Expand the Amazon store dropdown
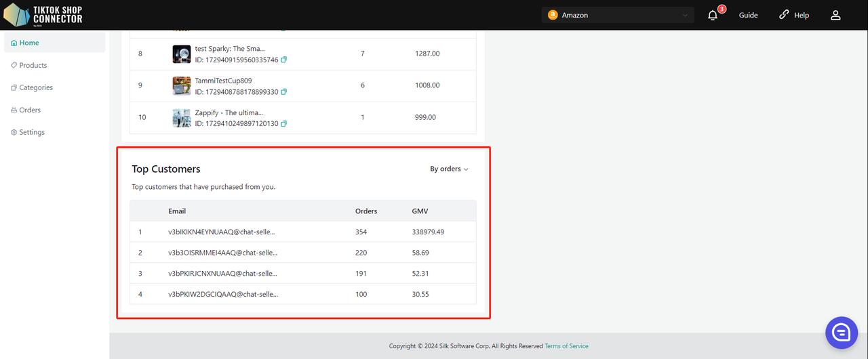The width and height of the screenshot is (868, 359). 684,15
